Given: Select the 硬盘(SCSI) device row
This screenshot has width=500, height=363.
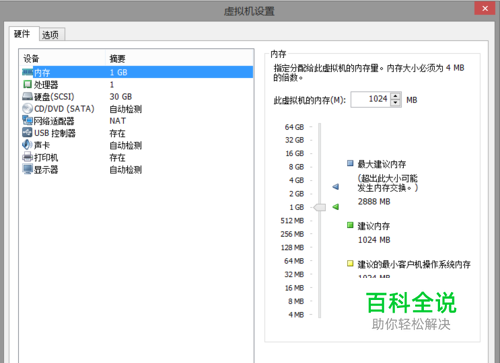Looking at the screenshot, I should click(x=137, y=97).
